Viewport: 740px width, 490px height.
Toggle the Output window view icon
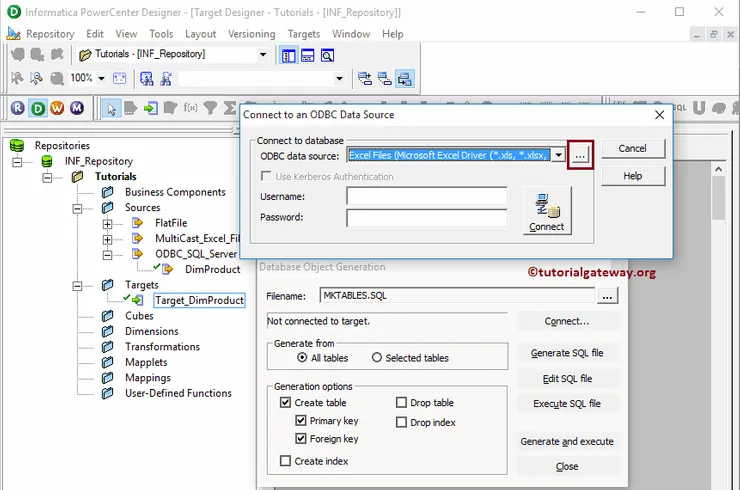coord(308,56)
